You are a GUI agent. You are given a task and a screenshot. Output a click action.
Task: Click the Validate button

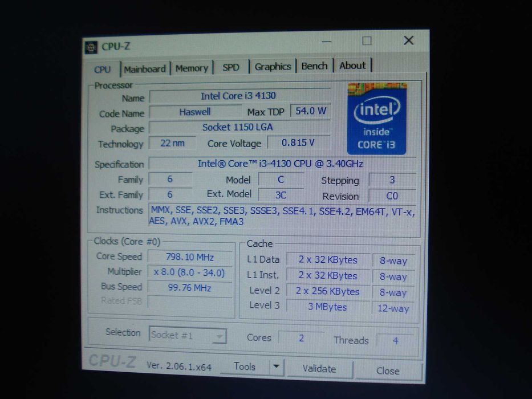(319, 369)
